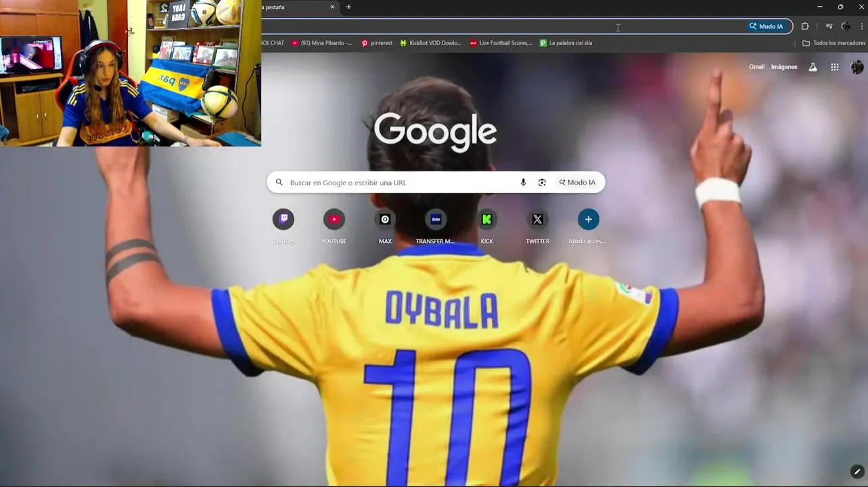Click the Añadir acceso plus button

[589, 219]
